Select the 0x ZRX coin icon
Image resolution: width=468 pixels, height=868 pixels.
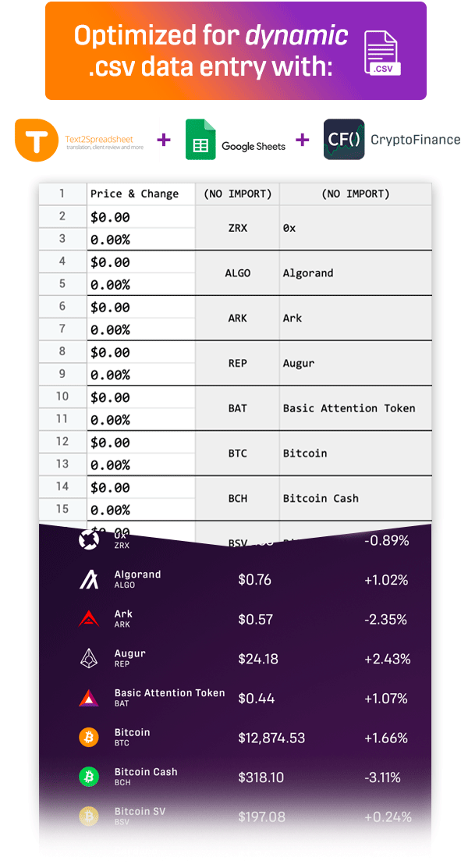point(88,539)
